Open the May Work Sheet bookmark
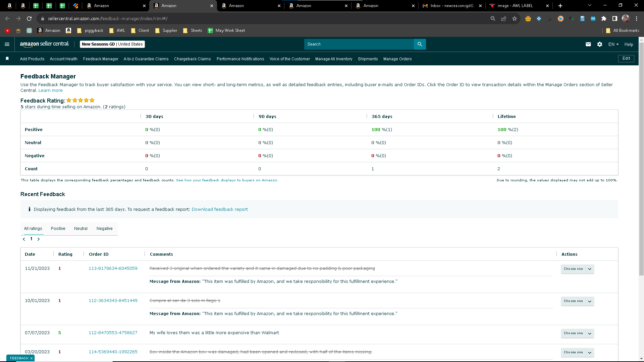This screenshot has width=644, height=362. click(x=226, y=31)
